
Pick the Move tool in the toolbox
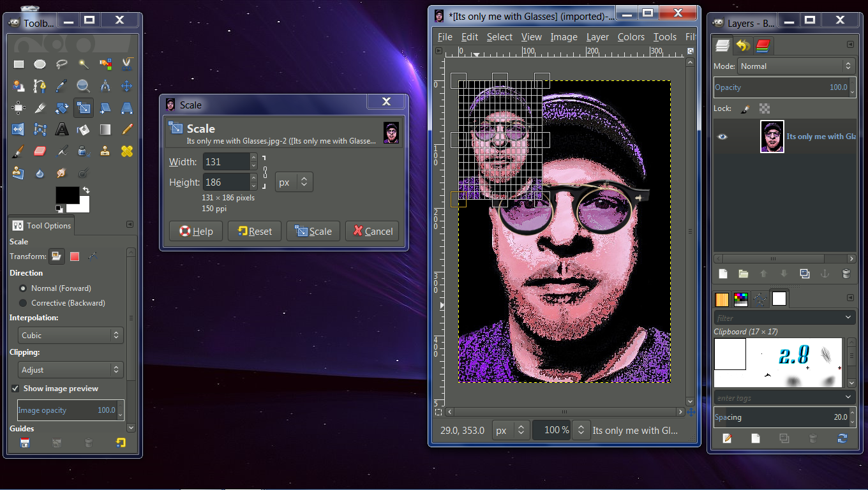(x=127, y=85)
